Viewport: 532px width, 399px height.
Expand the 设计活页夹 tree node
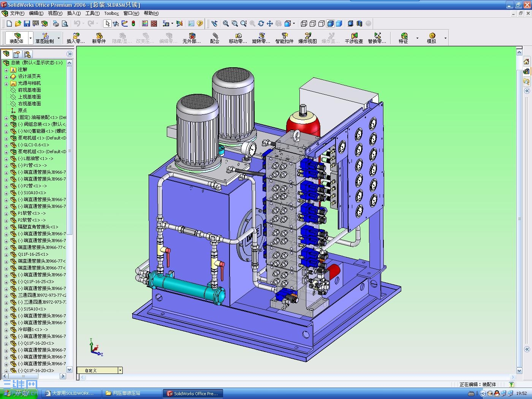tap(6, 77)
